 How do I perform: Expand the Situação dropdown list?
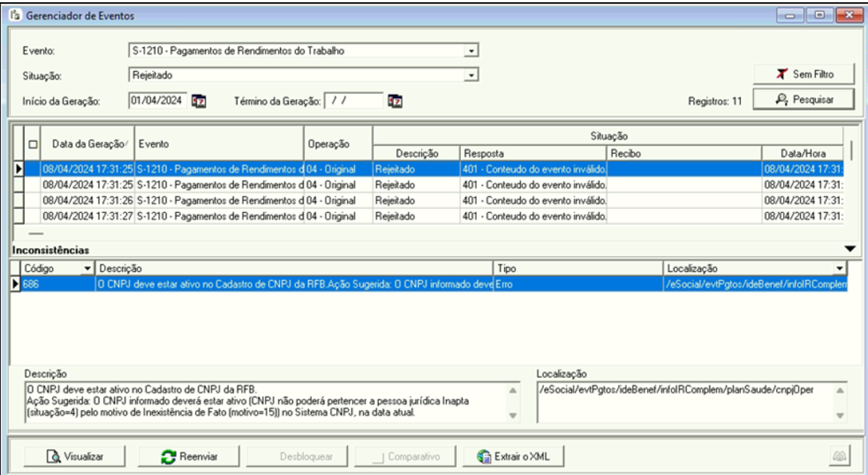pyautogui.click(x=471, y=75)
